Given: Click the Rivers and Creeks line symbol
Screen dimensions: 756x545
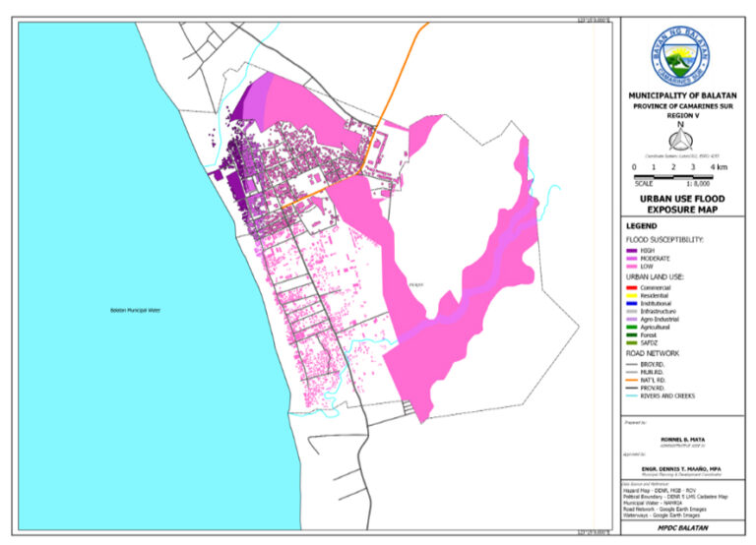Looking at the screenshot, I should click(x=632, y=395).
